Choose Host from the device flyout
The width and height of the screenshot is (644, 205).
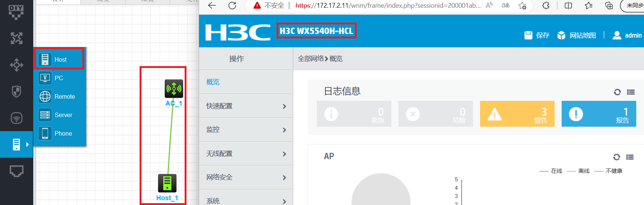tap(60, 59)
